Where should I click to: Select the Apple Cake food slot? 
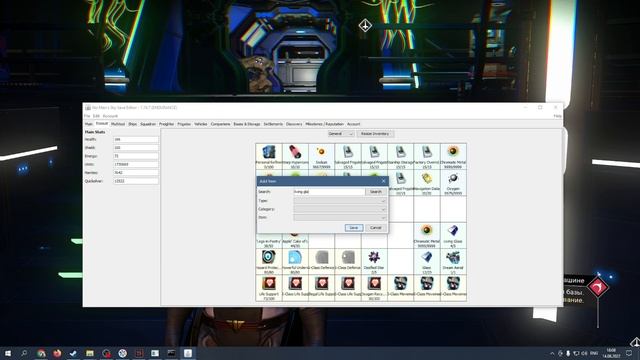[295, 241]
